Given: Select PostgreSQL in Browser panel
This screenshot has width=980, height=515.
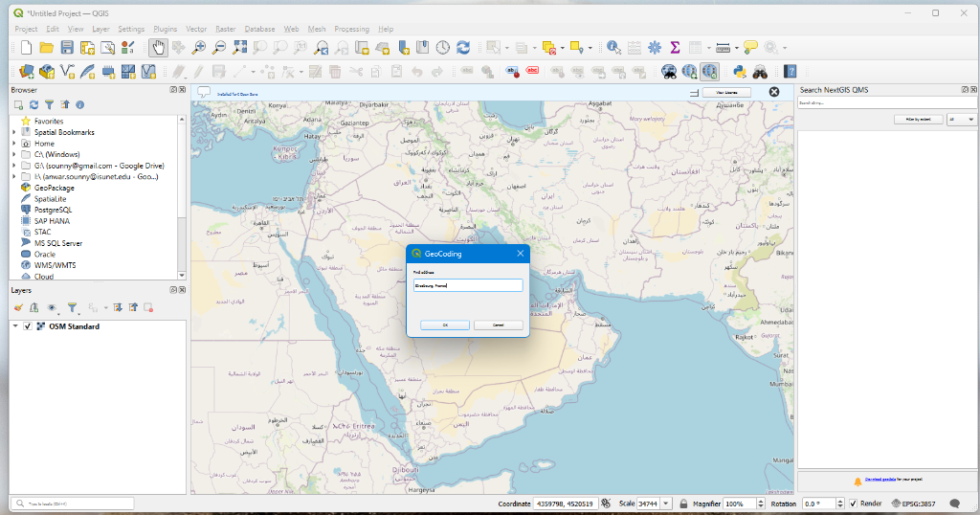Looking at the screenshot, I should [53, 210].
